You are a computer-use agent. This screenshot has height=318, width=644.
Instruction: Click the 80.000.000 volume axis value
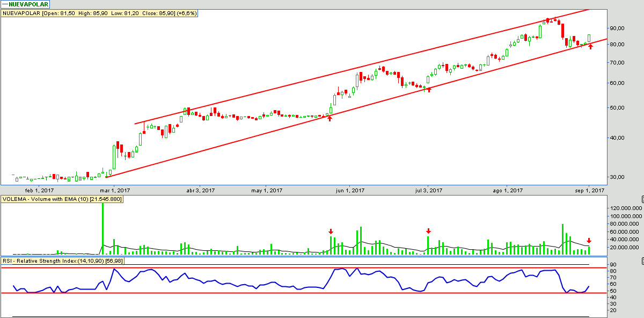625,224
